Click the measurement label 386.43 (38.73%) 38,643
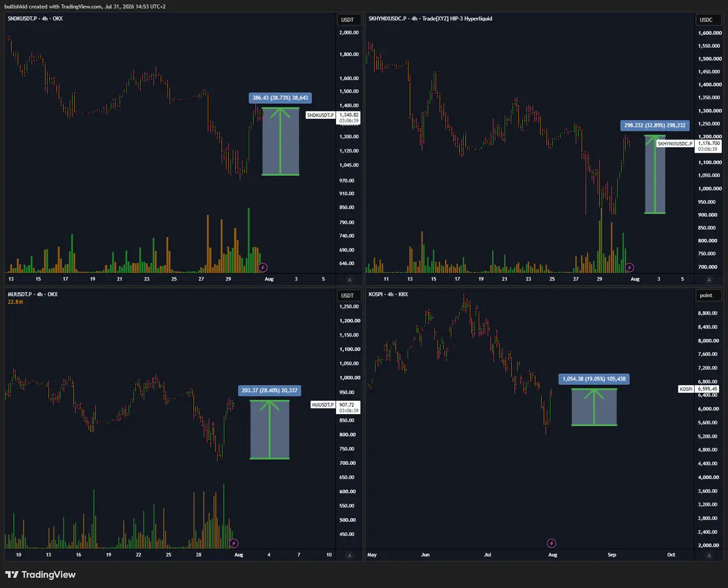Screen dimensions: 728x588 point(280,98)
